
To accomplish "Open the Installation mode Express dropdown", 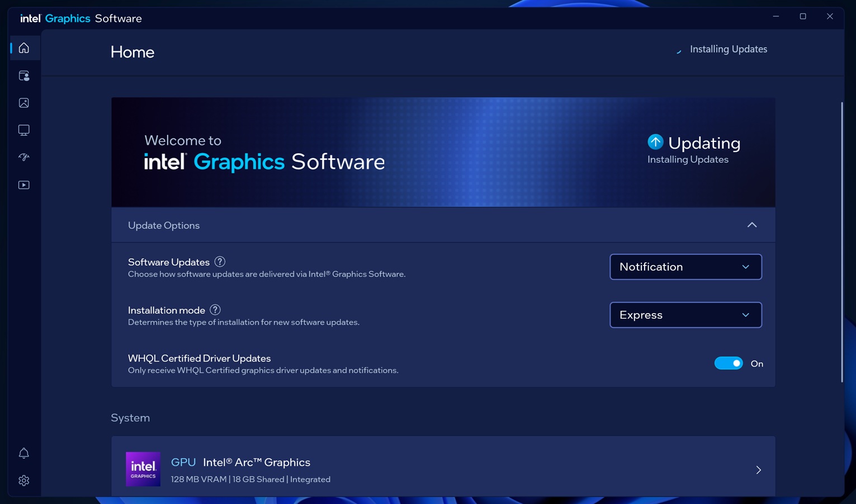I will pyautogui.click(x=685, y=315).
